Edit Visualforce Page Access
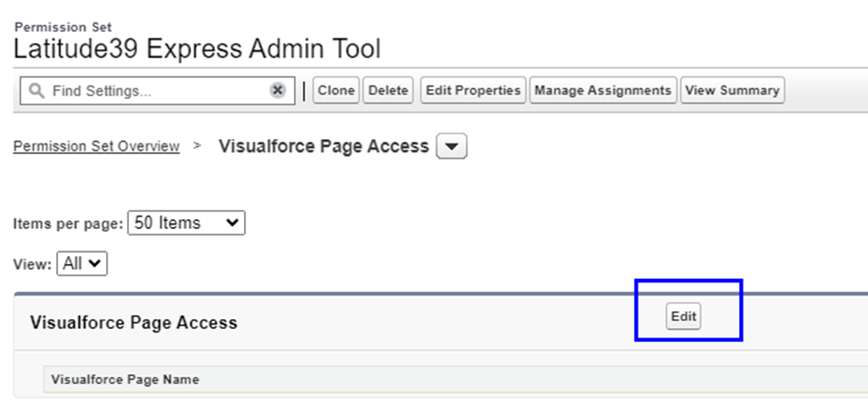 point(683,316)
